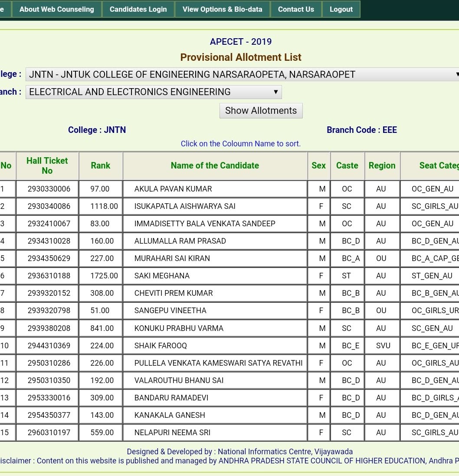Sort table by Region column header
Screen dimensions: 459x476
click(382, 166)
